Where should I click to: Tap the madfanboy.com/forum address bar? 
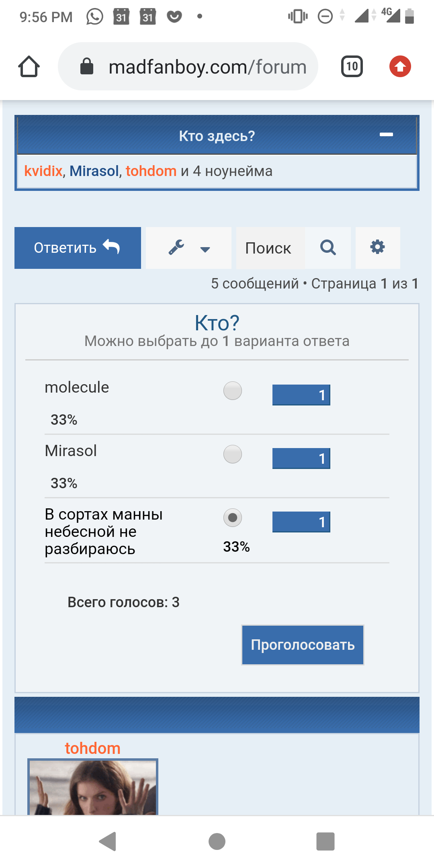pyautogui.click(x=207, y=67)
